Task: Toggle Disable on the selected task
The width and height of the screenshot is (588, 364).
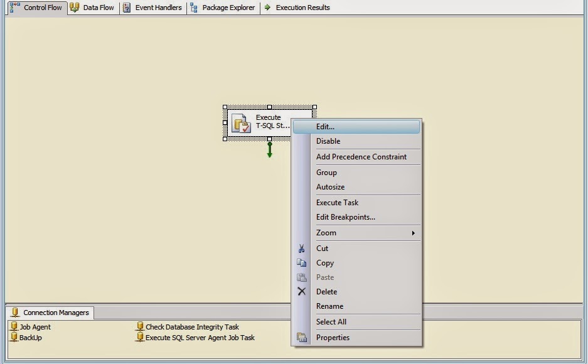Action: [329, 141]
